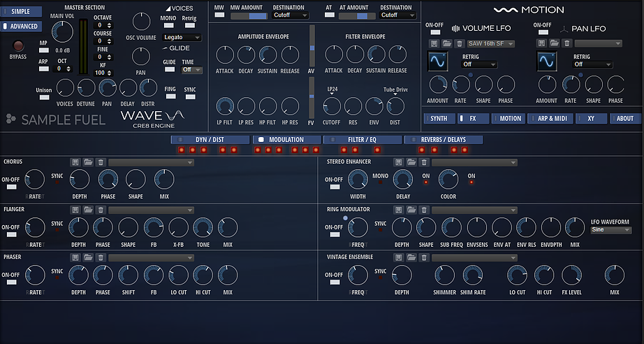644x344 pixels.
Task: Open the LFO WAVEFORM Sine dropdown
Action: (611, 230)
